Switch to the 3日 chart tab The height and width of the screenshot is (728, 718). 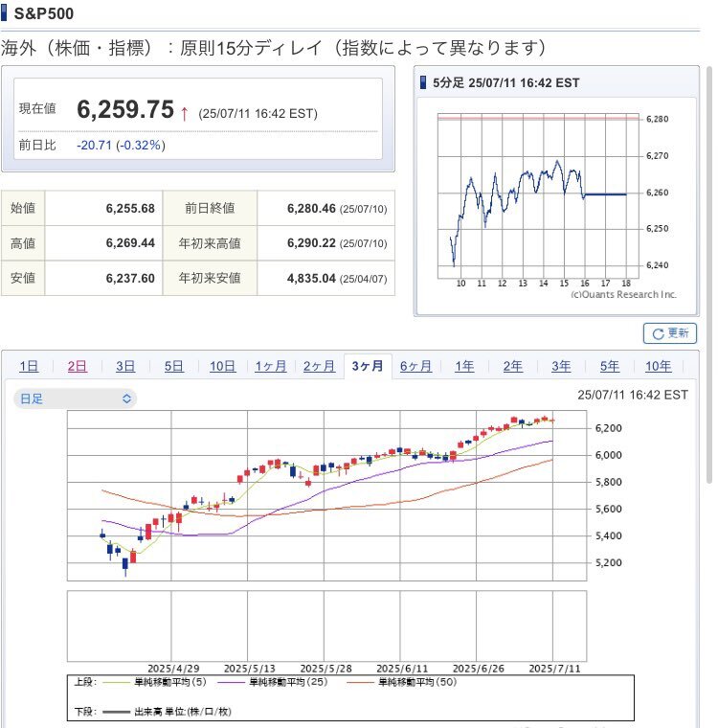pyautogui.click(x=125, y=366)
